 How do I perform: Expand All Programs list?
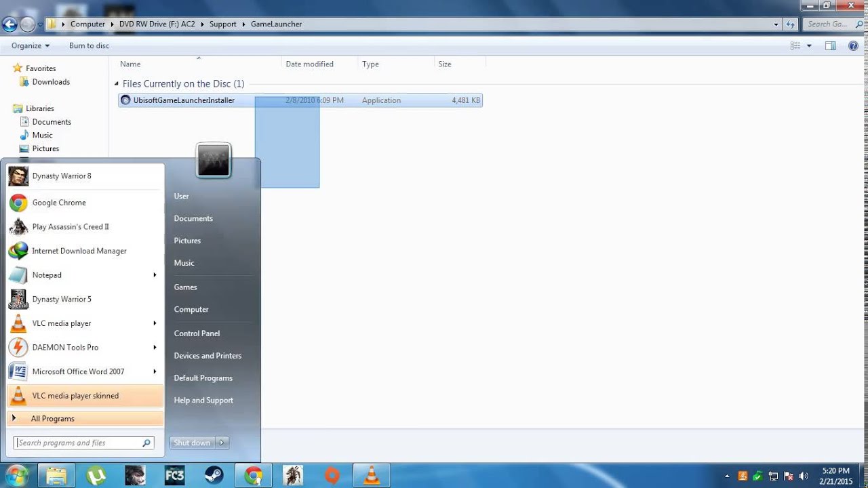click(x=85, y=419)
